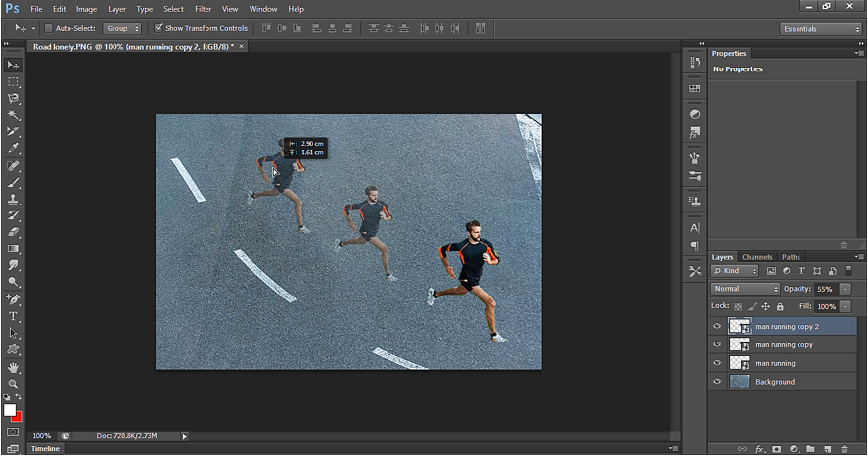The width and height of the screenshot is (868, 456).
Task: Create new adjustment layer icon
Action: (794, 449)
